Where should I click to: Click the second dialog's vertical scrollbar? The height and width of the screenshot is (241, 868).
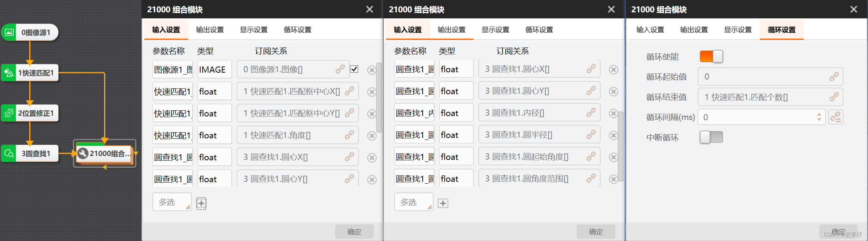tap(621, 146)
